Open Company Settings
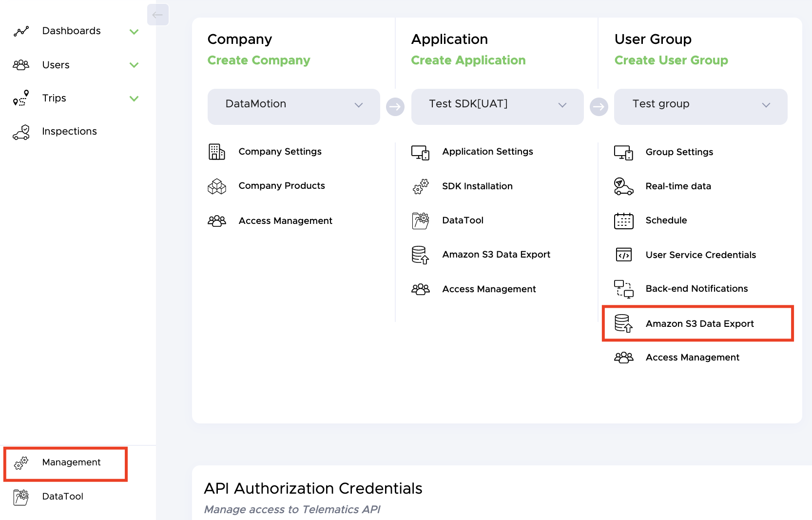This screenshot has width=812, height=520. (280, 152)
